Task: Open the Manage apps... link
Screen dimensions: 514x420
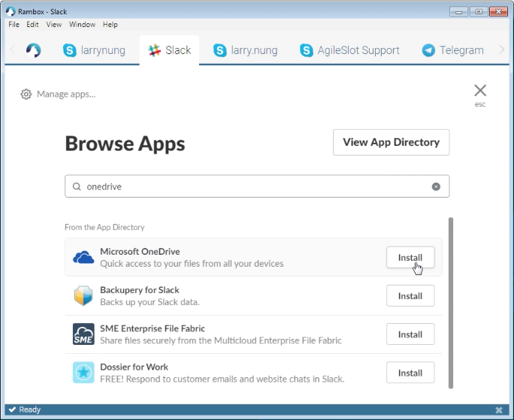Action: point(66,94)
